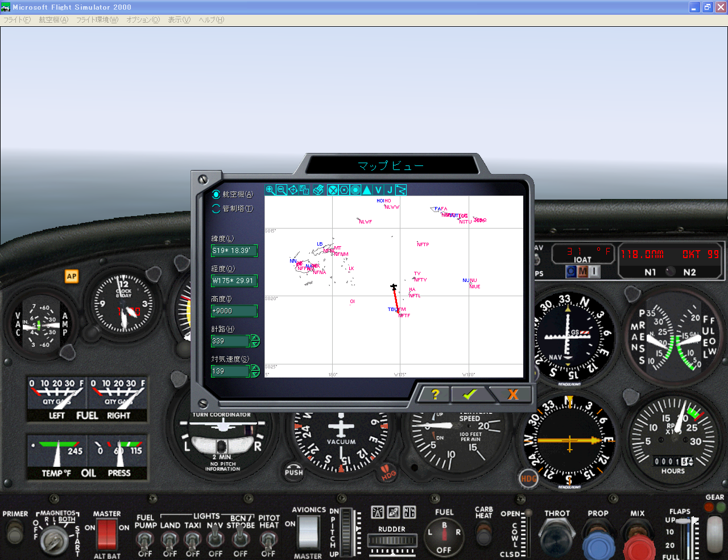Toggle the red MASTER ALT BAT switch

pyautogui.click(x=107, y=534)
